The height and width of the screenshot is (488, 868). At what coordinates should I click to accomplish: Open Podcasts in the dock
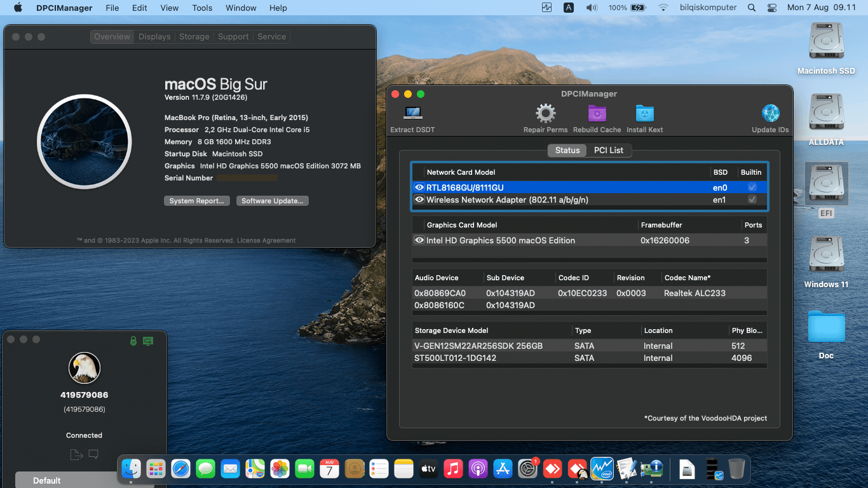point(478,469)
